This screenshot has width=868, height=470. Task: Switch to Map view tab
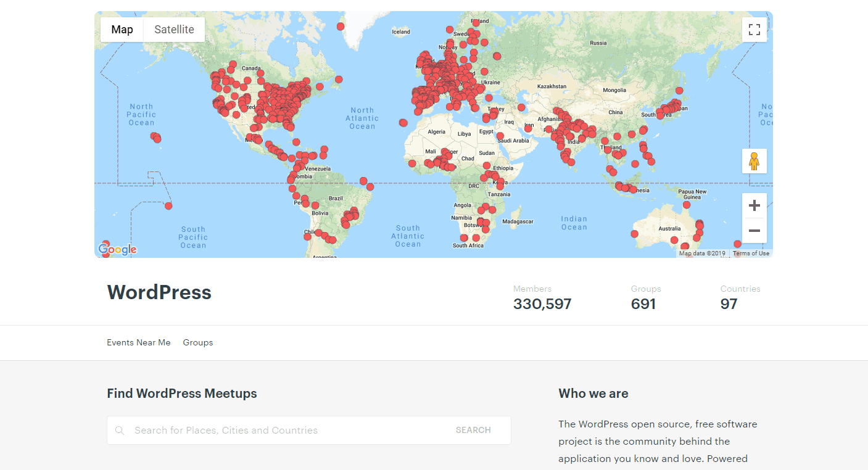pyautogui.click(x=122, y=30)
